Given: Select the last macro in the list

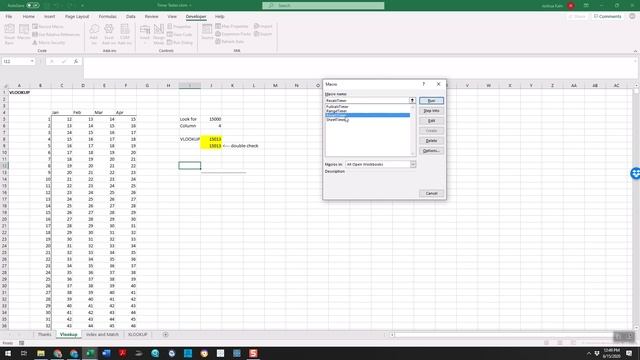Looking at the screenshot, I should pyautogui.click(x=367, y=120).
